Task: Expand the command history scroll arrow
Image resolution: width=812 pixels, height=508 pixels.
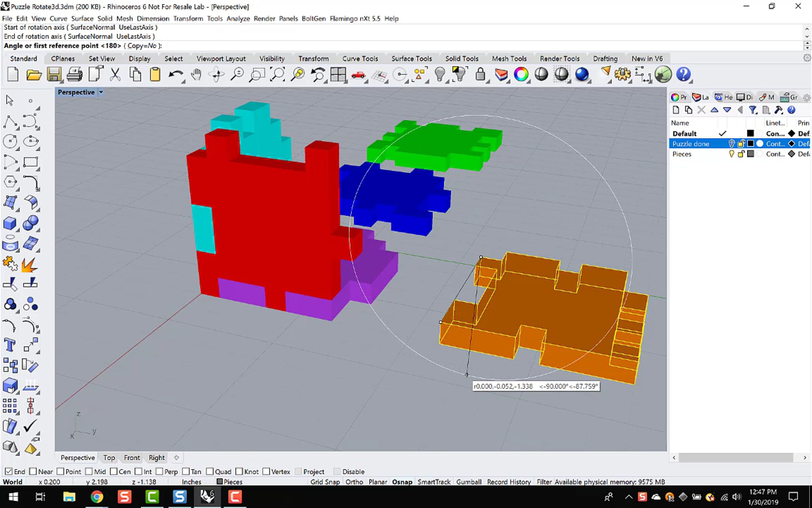Action: [807, 37]
